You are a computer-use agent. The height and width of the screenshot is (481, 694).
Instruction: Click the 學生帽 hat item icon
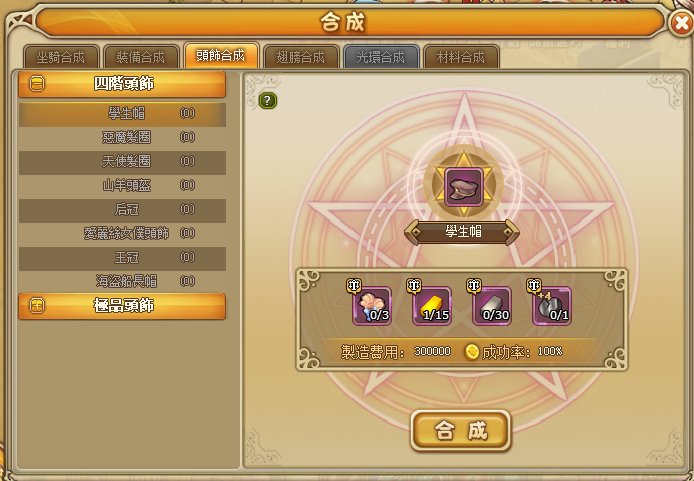463,188
